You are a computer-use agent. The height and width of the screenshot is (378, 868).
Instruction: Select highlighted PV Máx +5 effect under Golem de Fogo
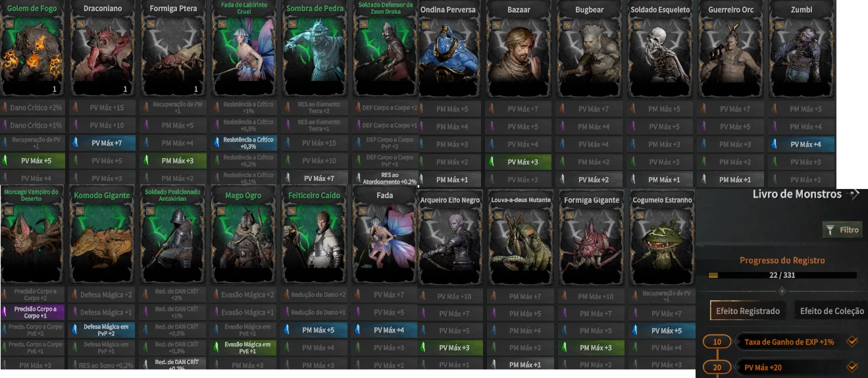coord(33,160)
